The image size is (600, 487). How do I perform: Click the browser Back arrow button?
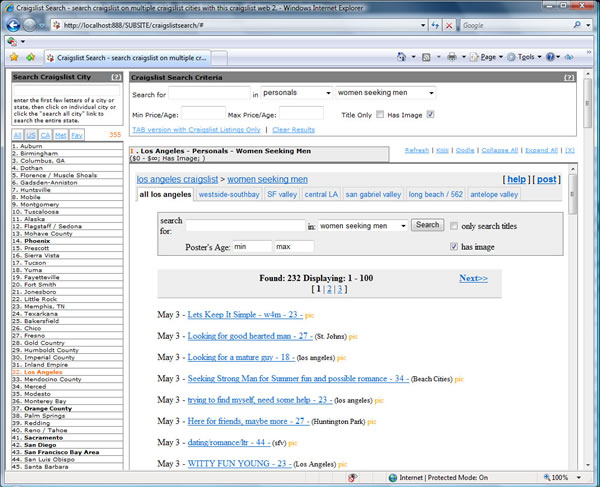tap(15, 24)
